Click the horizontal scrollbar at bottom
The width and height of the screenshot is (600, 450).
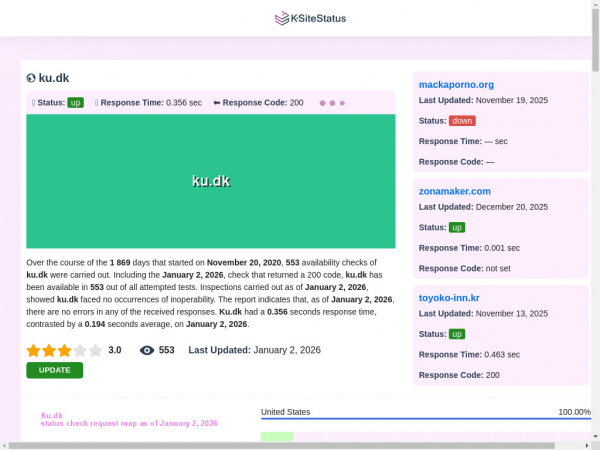tap(300, 445)
